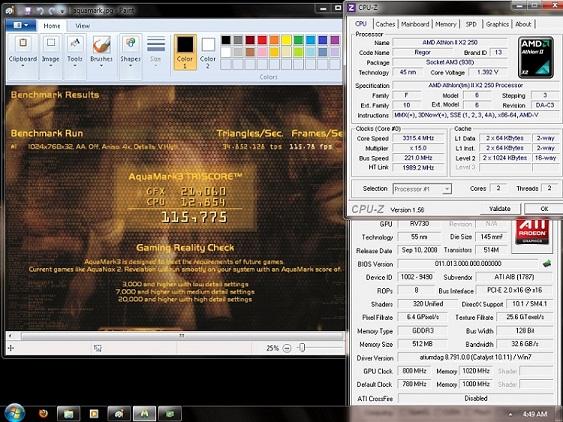Pick the orange swatch in Colors palette

[274, 40]
